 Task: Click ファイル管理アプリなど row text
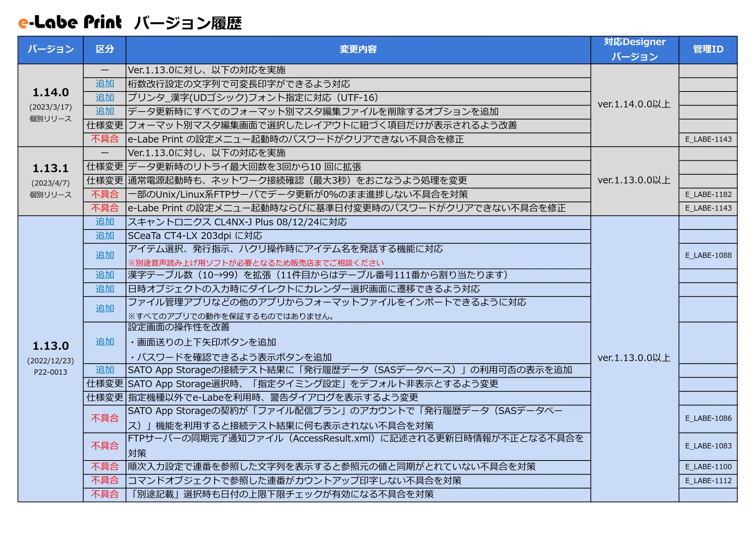pos(327,302)
